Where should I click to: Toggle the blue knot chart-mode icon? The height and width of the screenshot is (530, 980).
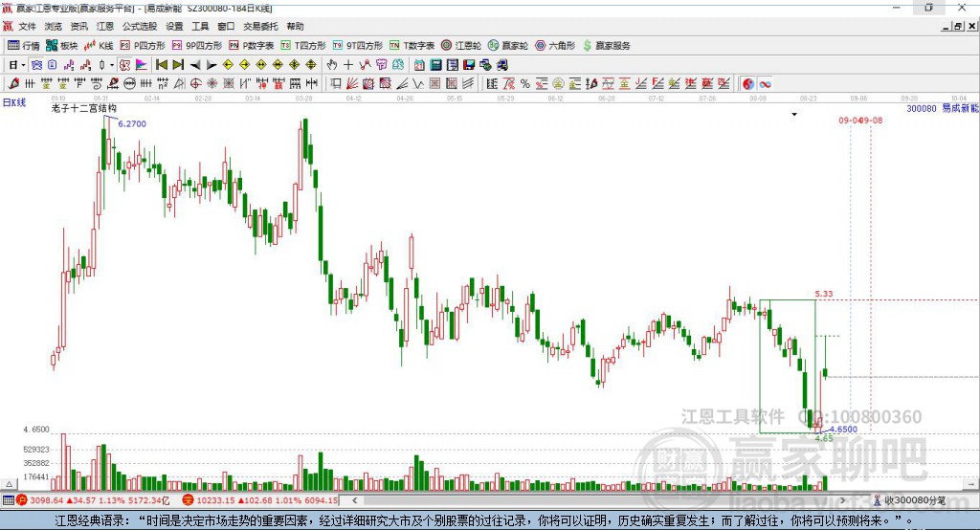36,65
